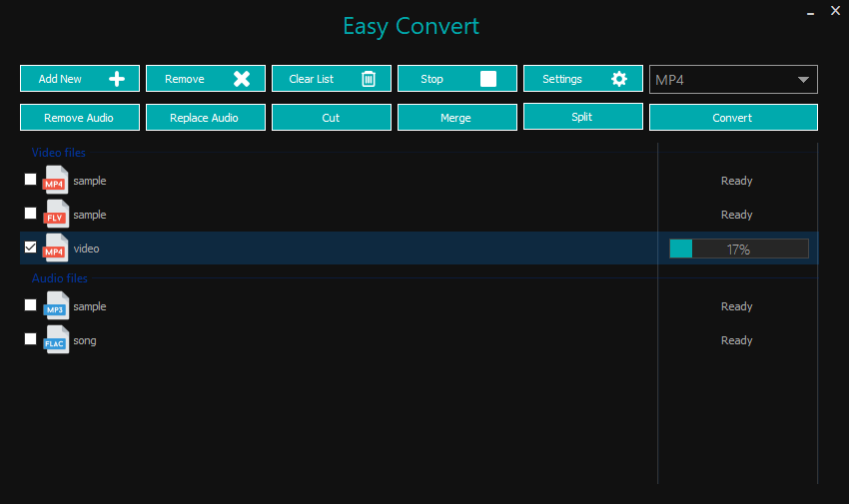849x504 pixels.
Task: Click the trash can icon on Clear List
Action: [x=369, y=79]
